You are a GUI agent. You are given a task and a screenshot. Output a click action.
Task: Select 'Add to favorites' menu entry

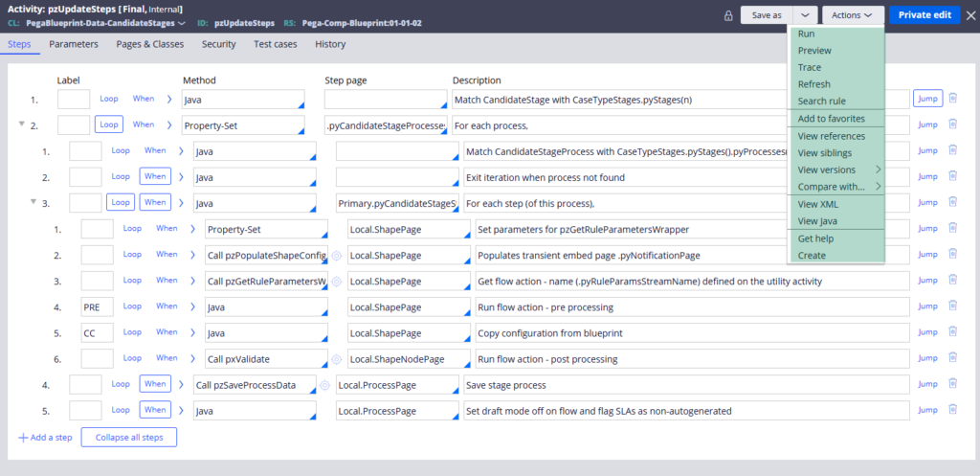(x=835, y=118)
